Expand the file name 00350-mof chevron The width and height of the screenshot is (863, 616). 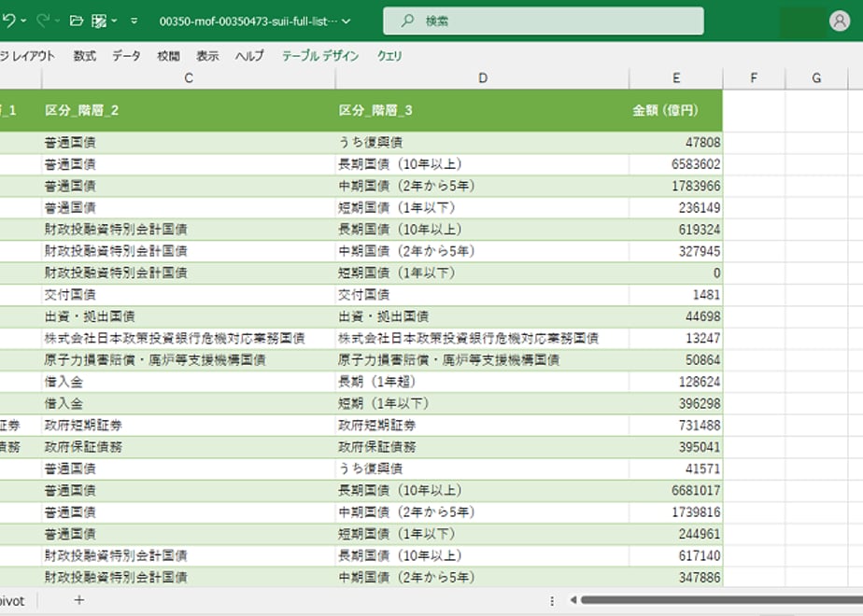click(347, 21)
